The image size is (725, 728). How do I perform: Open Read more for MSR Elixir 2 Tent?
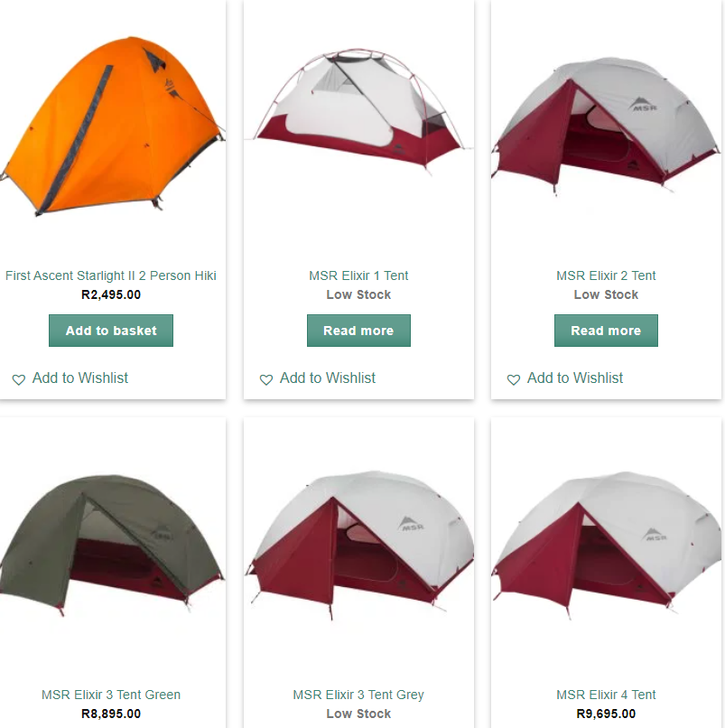606,331
